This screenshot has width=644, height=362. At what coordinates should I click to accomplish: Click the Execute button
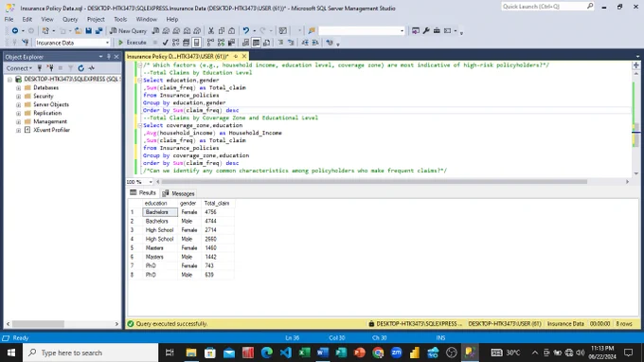coord(133,43)
